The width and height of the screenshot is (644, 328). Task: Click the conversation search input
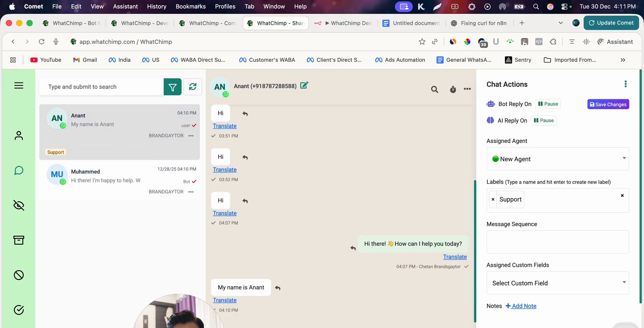click(x=101, y=87)
